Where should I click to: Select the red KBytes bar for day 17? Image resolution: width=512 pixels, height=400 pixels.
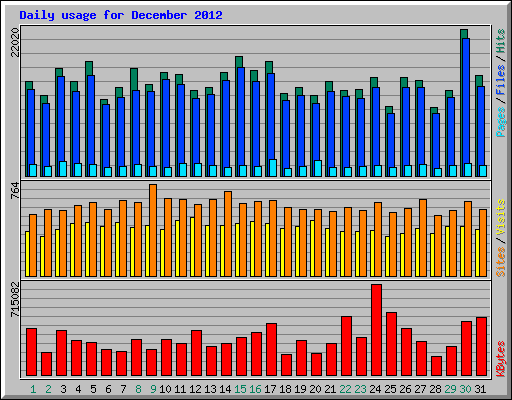point(271,350)
